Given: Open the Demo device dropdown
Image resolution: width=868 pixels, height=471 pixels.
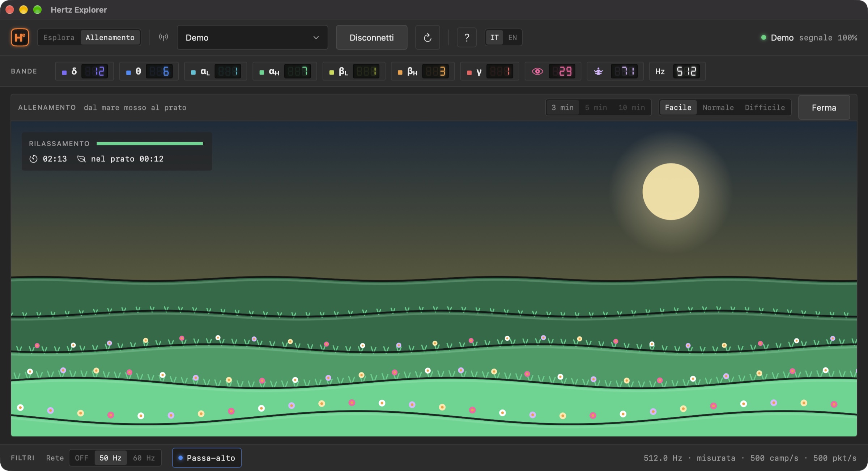Looking at the screenshot, I should (x=252, y=37).
